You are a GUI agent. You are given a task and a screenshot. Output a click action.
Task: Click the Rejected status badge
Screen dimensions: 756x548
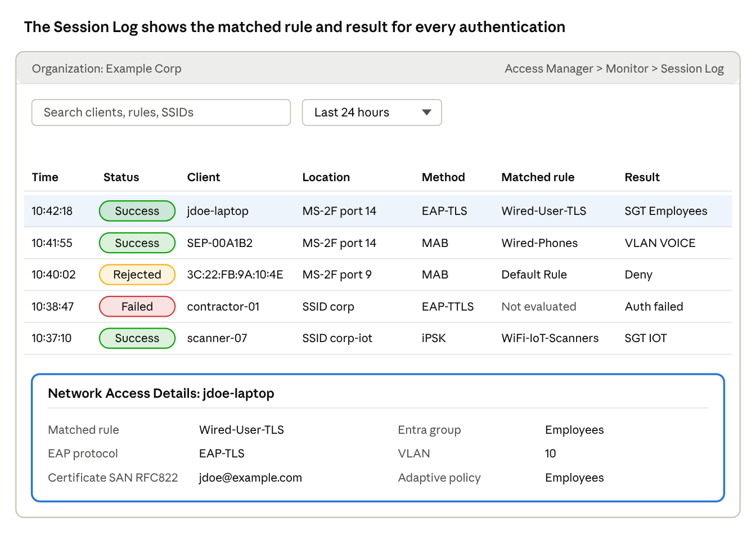137,275
